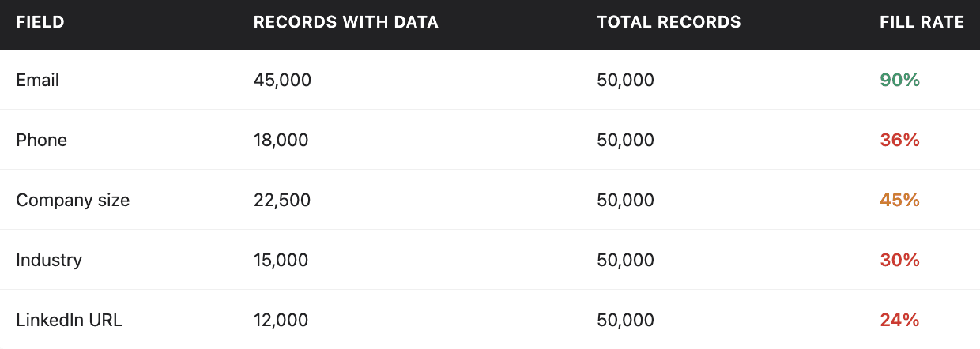980x349 pixels.
Task: Click the 12,000 records value
Action: [281, 320]
